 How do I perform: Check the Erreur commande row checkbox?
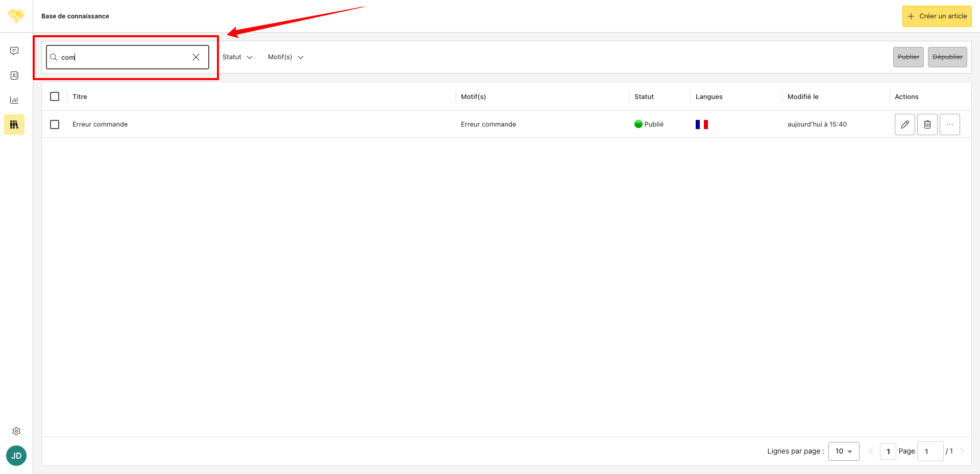click(x=55, y=124)
